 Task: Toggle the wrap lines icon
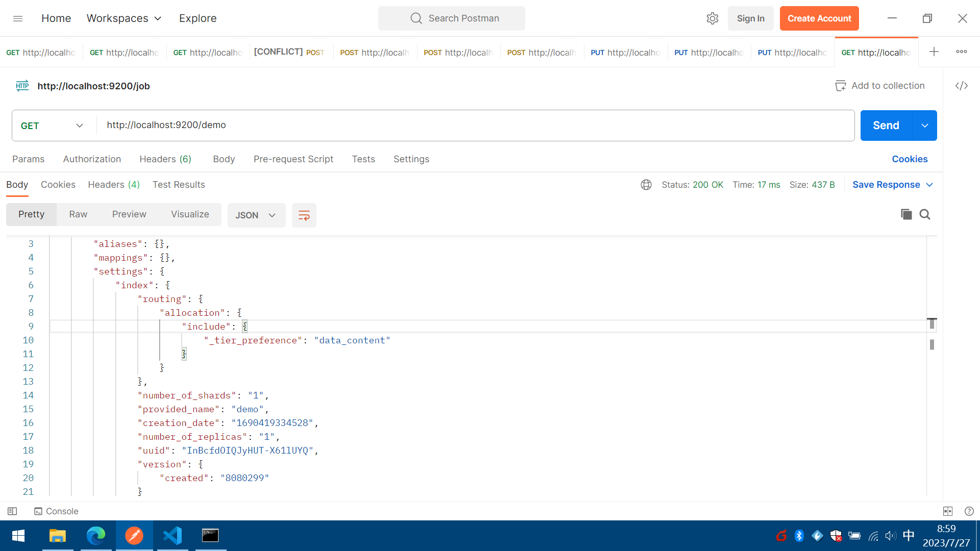pos(304,215)
